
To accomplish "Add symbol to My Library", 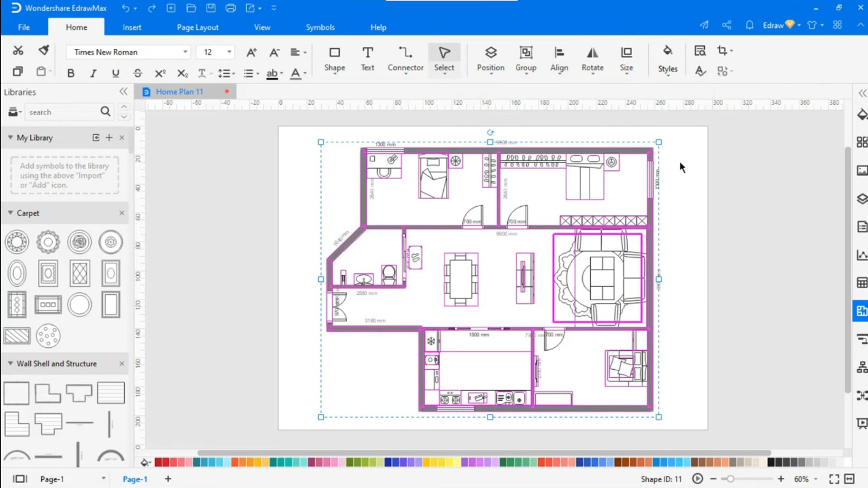I will point(109,137).
